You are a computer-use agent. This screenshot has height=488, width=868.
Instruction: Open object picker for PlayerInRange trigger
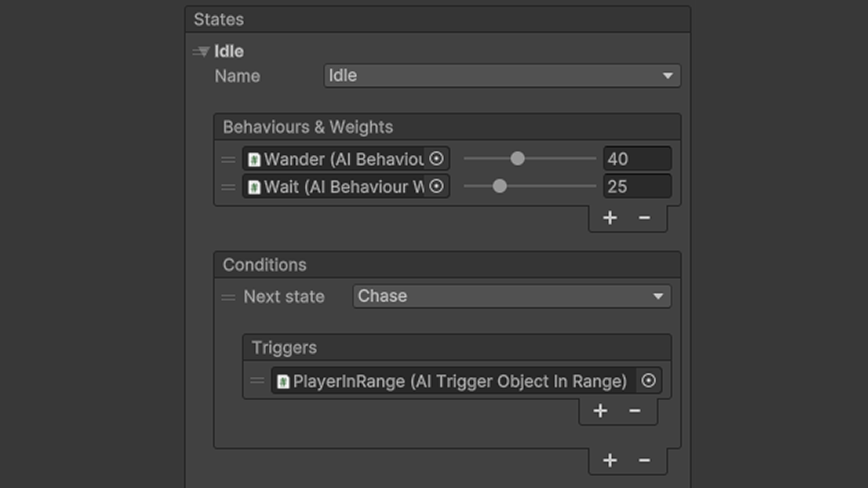(649, 381)
